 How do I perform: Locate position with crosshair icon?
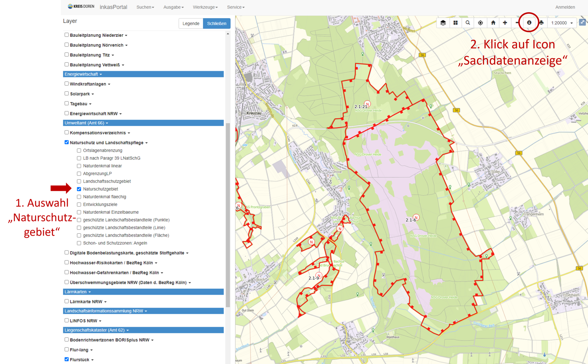[480, 23]
